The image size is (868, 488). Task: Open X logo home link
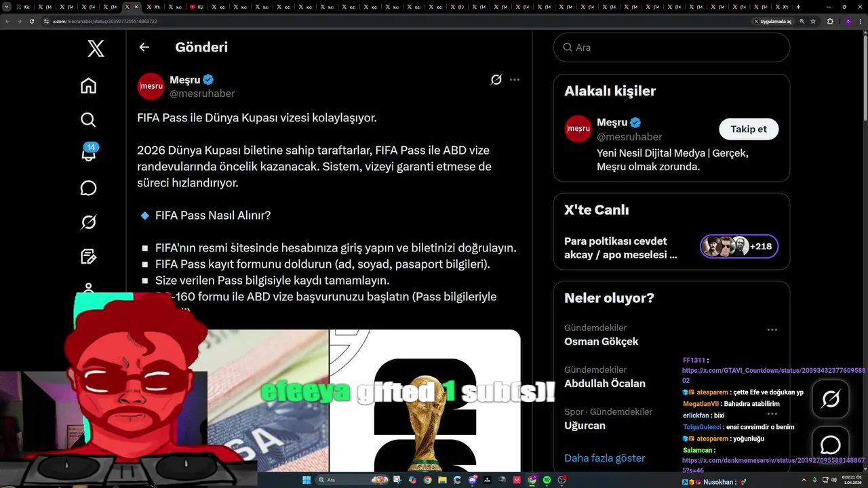point(96,48)
